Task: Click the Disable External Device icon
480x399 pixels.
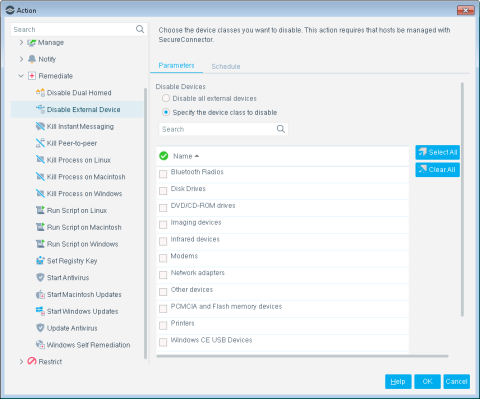Action: 40,109
